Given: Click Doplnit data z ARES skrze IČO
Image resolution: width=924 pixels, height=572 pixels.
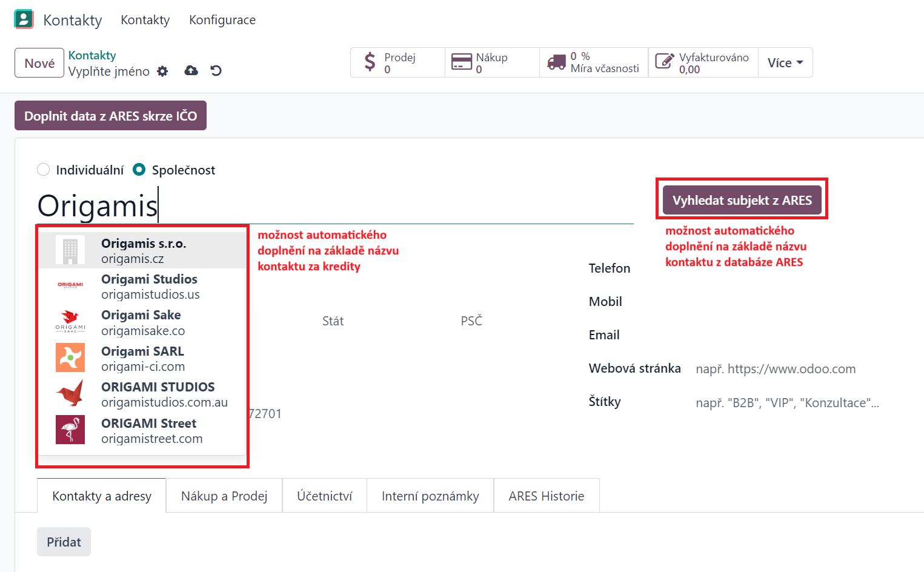Looking at the screenshot, I should 110,116.
